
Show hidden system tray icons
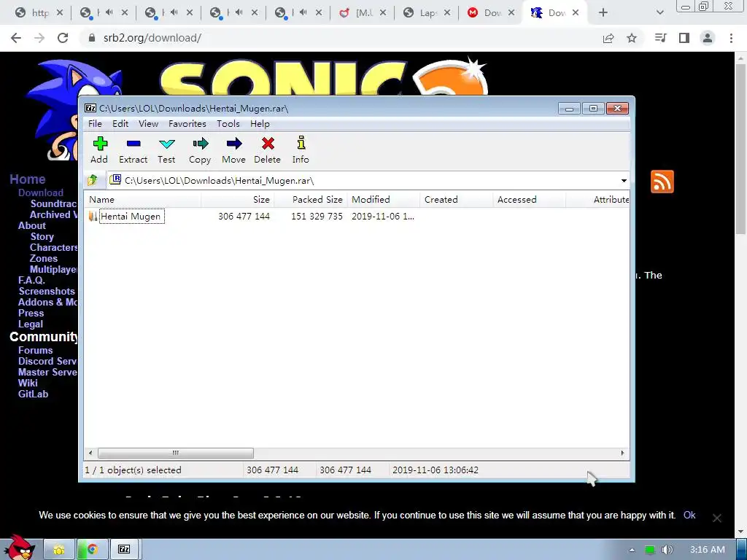pyautogui.click(x=632, y=550)
